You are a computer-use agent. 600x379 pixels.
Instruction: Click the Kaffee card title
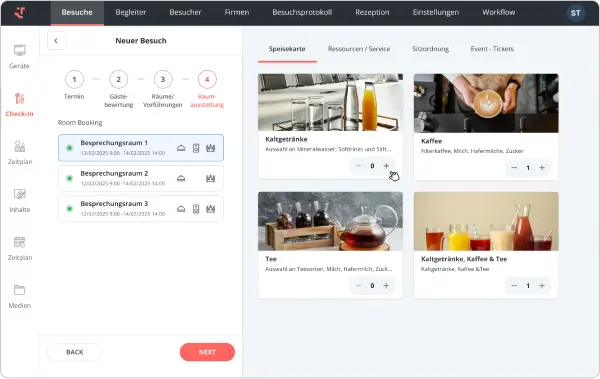[x=431, y=141]
